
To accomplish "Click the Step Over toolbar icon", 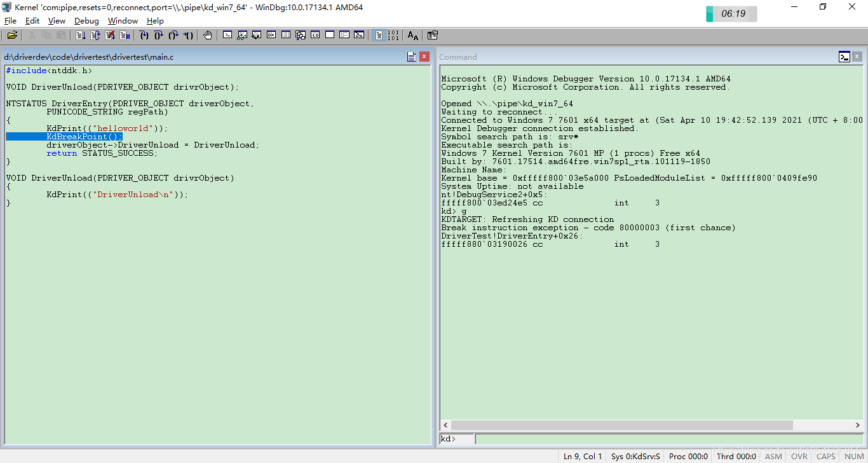I will click(x=159, y=35).
